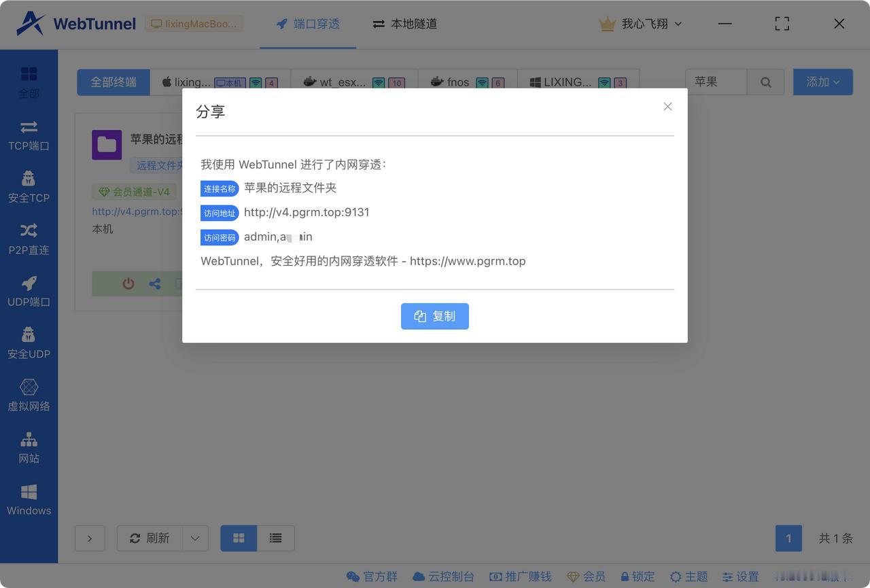Click the WebTunnel logo in the title bar
This screenshot has height=588, width=870.
[x=76, y=24]
